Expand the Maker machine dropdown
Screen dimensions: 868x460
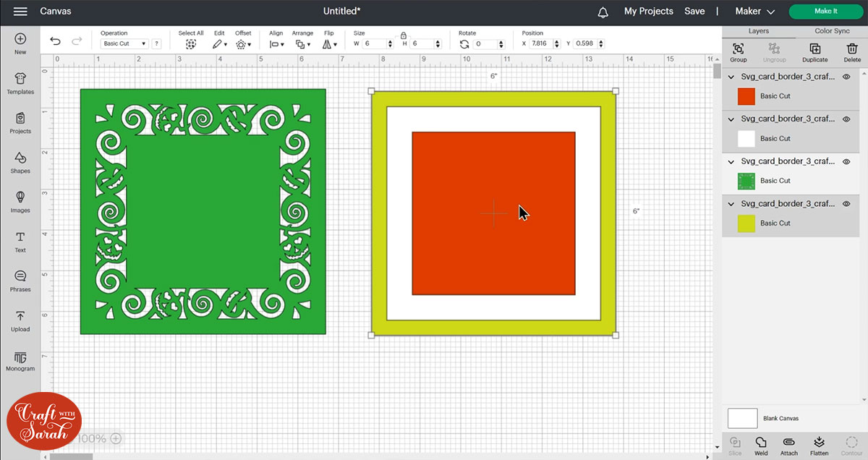[754, 12]
